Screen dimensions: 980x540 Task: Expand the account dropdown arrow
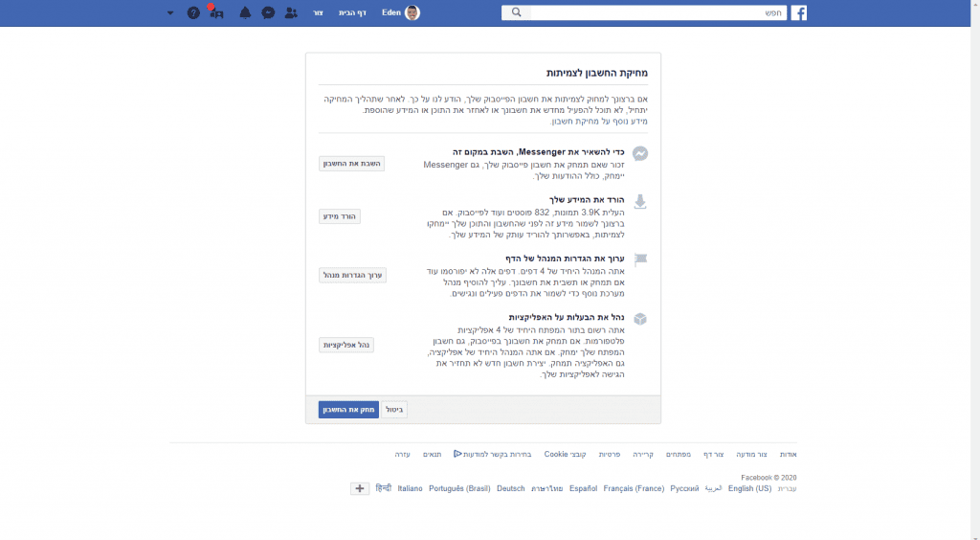click(170, 12)
